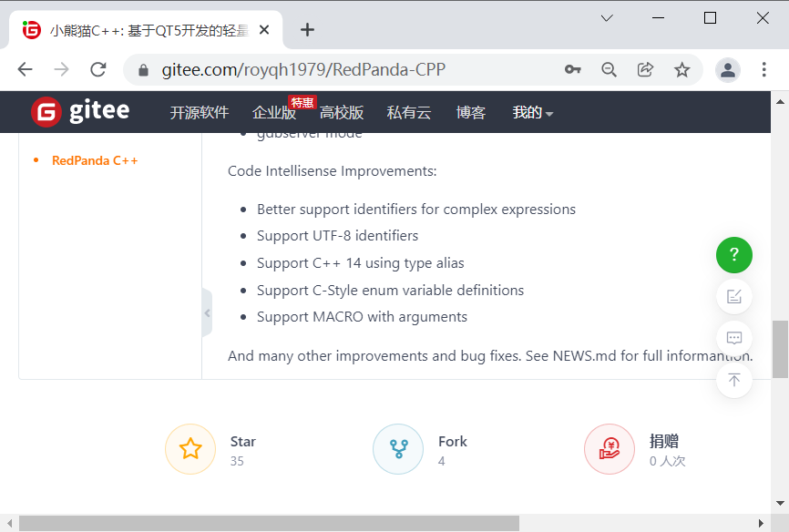The width and height of the screenshot is (789, 532).
Task: Click 'Better support identifiers for complex expressions'
Action: coord(416,210)
